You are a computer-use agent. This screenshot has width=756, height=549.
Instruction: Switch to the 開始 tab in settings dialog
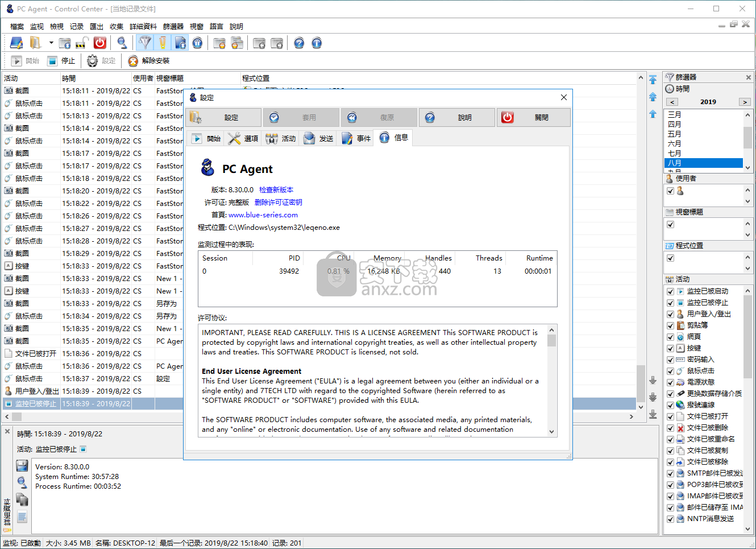(206, 138)
